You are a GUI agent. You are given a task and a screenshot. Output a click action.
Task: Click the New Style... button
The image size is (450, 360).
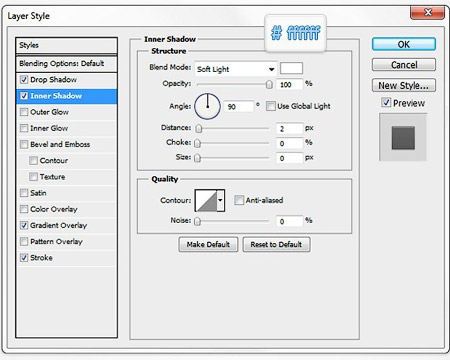[404, 86]
